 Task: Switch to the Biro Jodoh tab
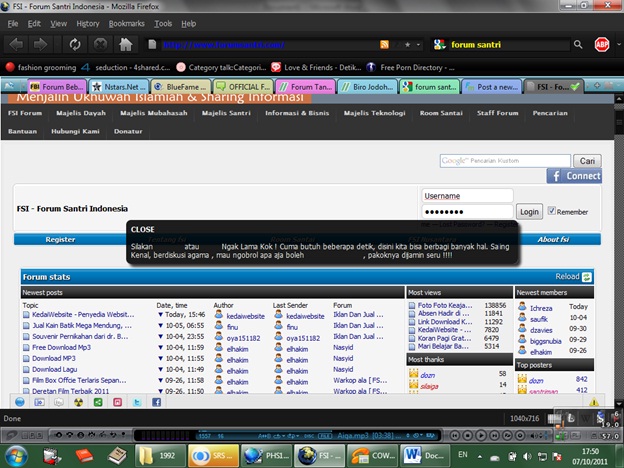[x=368, y=87]
